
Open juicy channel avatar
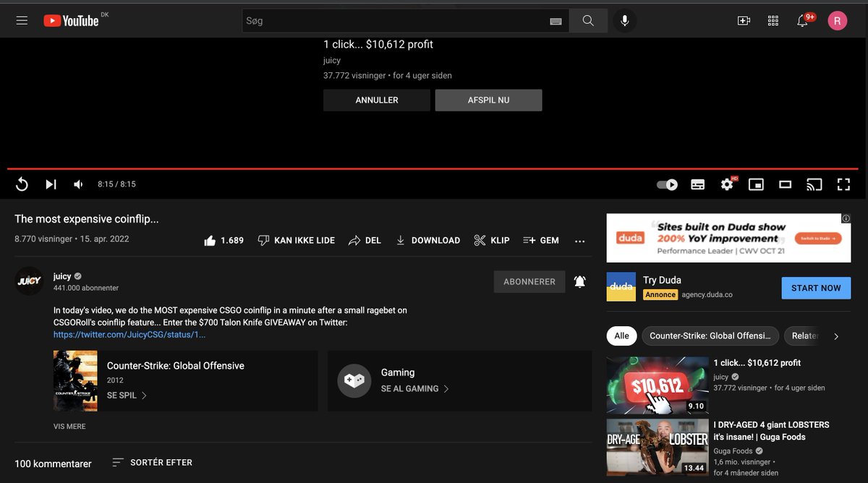click(x=30, y=281)
